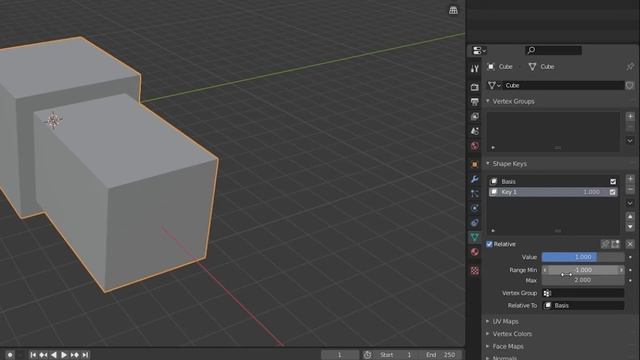
Task: Open Shape Keys specials dropdown menu
Action: (630, 203)
